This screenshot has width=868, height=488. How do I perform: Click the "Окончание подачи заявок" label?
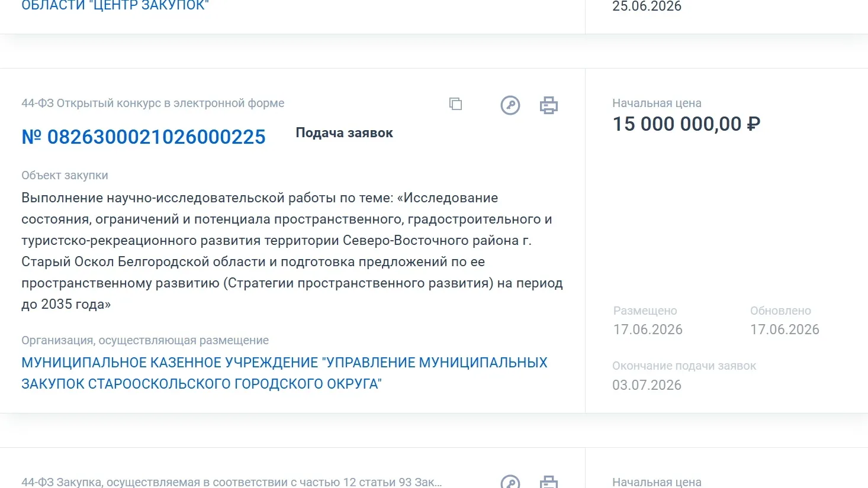click(684, 366)
